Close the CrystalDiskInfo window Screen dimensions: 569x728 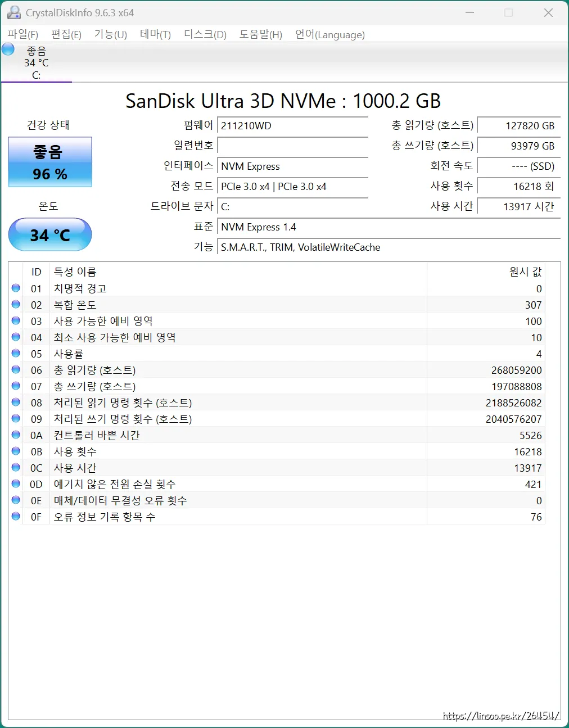(548, 12)
